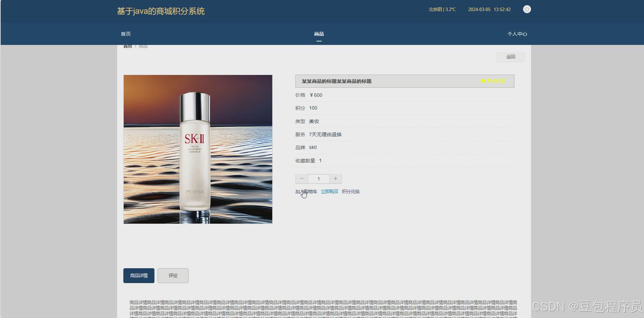Click the service text 7天无理由退换

click(x=325, y=134)
